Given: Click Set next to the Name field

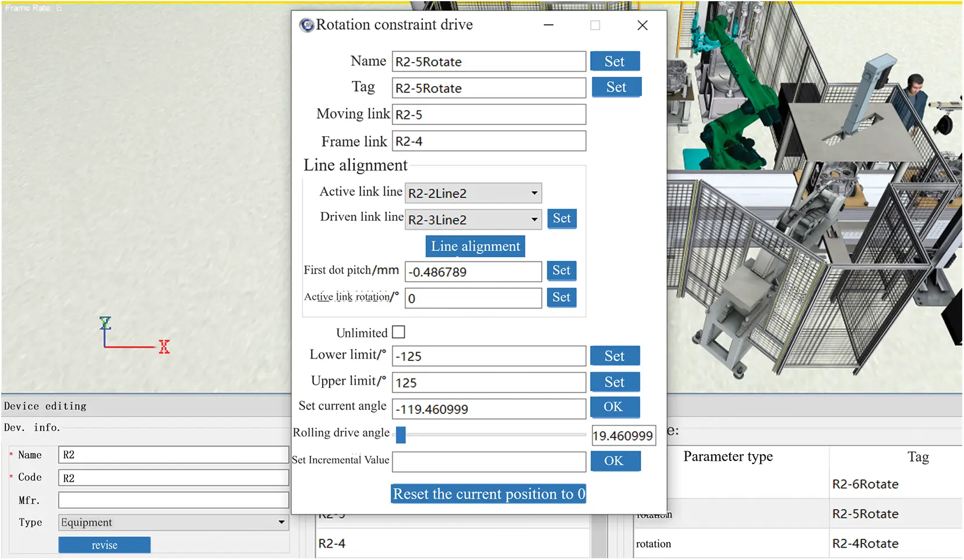Looking at the screenshot, I should tap(615, 61).
